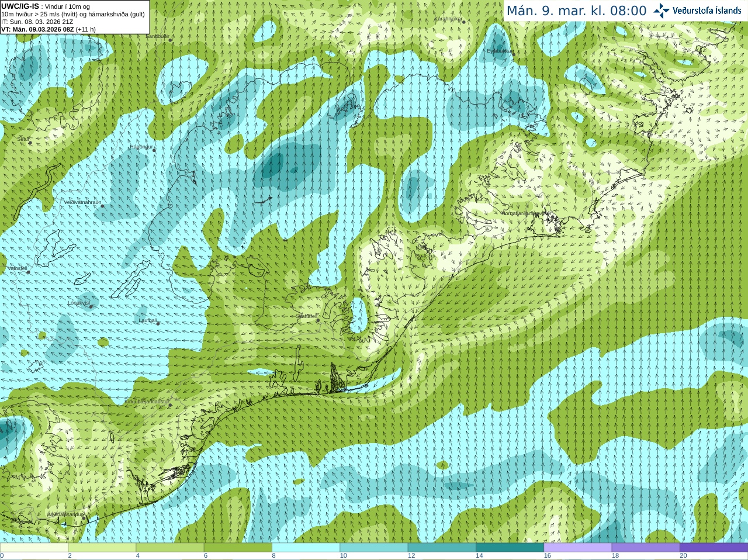This screenshot has width=748, height=560.
Task: Click the legend scale number 4
Action: pyautogui.click(x=137, y=555)
